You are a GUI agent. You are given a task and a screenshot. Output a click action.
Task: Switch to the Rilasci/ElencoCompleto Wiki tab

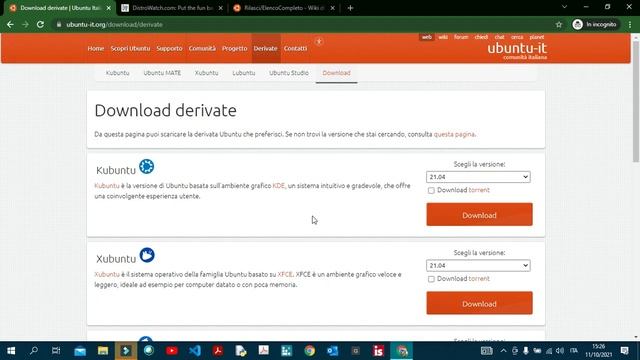tap(284, 8)
